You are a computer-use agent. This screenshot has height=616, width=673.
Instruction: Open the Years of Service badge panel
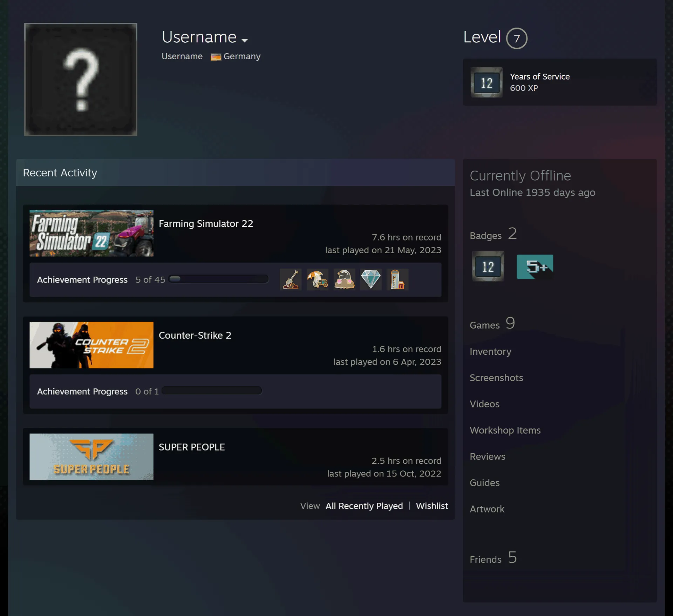pyautogui.click(x=560, y=82)
